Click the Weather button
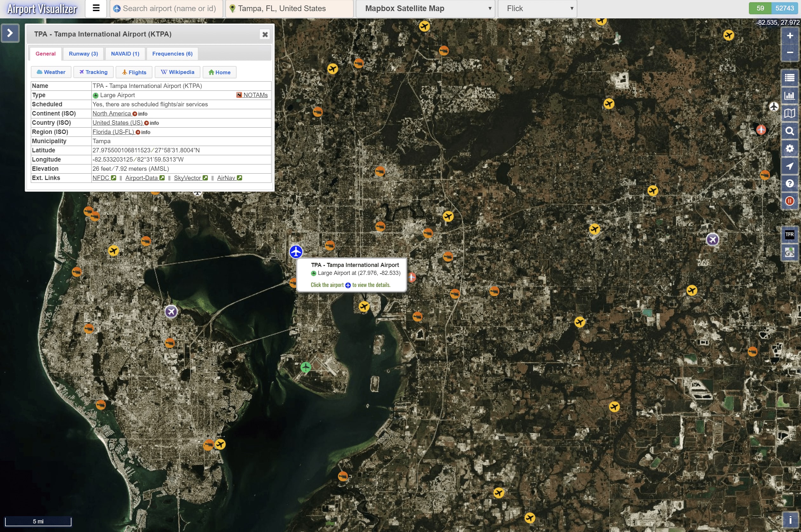This screenshot has height=532, width=801. (x=51, y=72)
